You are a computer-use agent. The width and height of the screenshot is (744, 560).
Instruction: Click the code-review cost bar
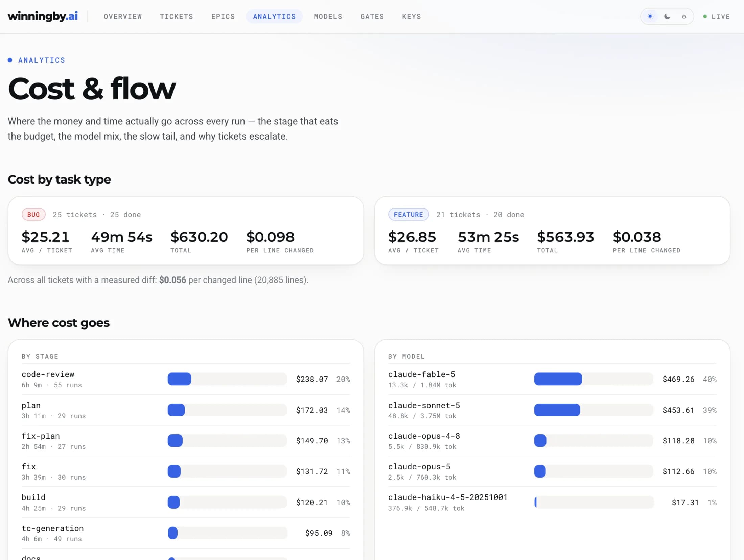pos(227,379)
